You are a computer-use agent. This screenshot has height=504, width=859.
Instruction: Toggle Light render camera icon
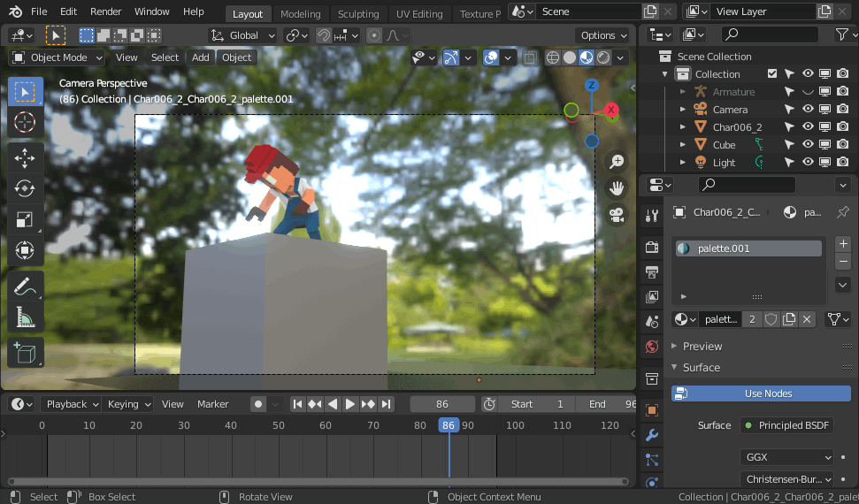pos(842,162)
